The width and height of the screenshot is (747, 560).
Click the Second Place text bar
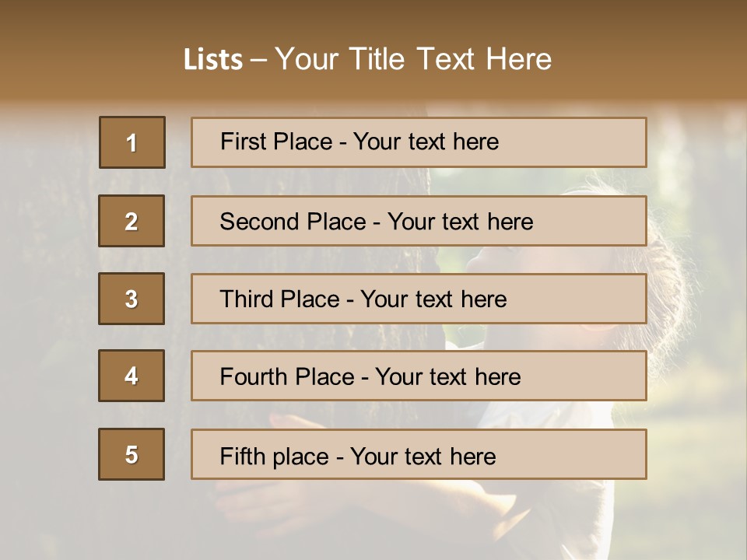pos(419,221)
